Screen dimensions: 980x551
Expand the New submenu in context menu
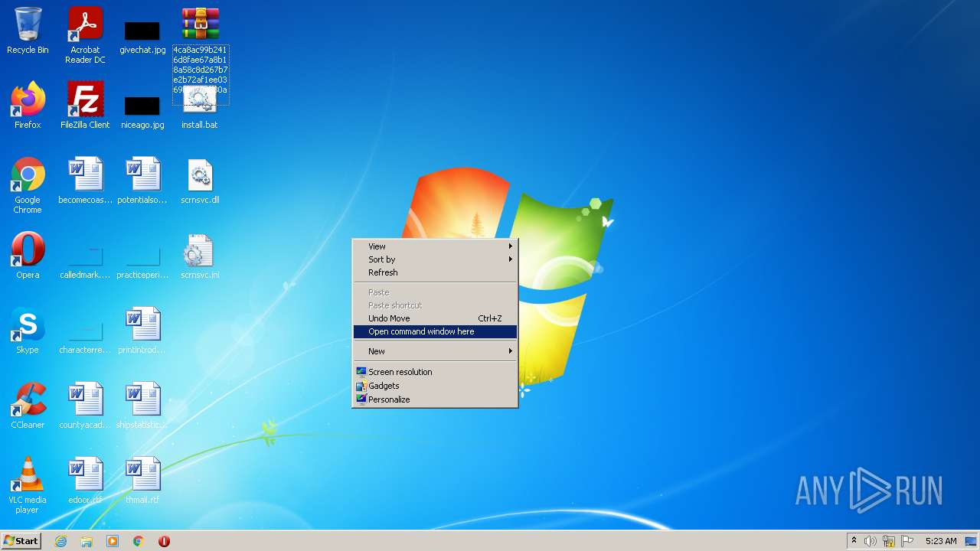click(435, 351)
